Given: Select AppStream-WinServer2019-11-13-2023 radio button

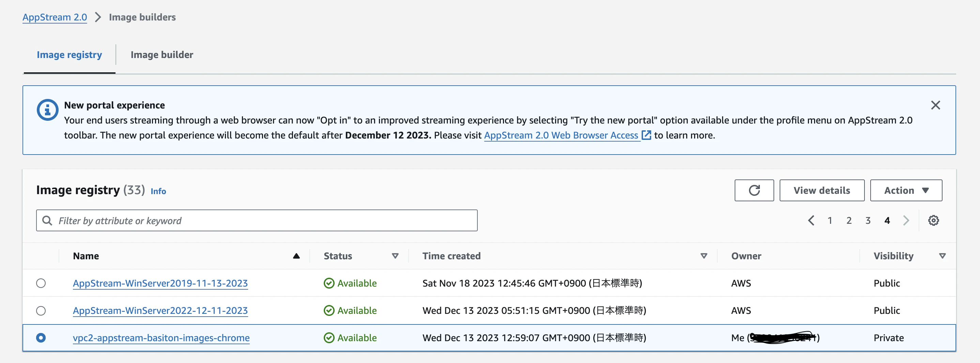Looking at the screenshot, I should point(41,283).
